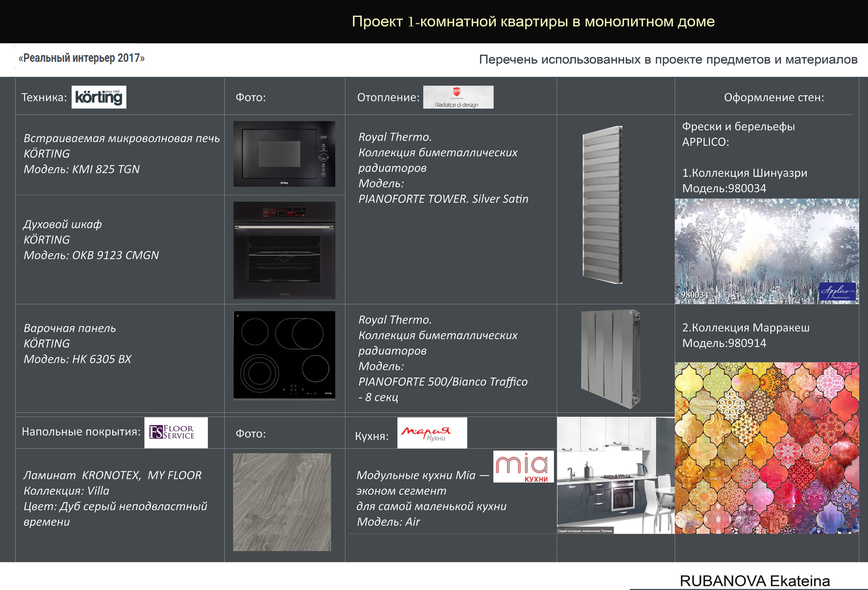
Task: Click 'для самой маленькой кухни' text
Action: coord(431,506)
